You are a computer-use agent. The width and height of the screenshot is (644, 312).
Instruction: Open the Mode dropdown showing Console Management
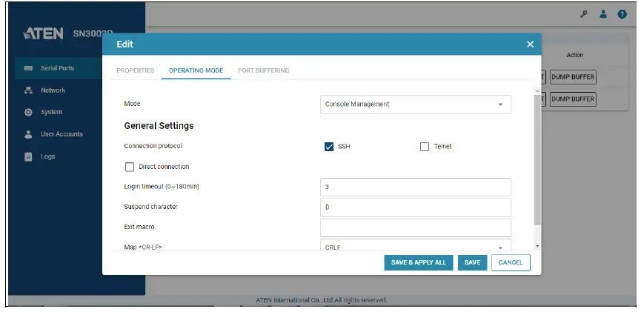[415, 104]
